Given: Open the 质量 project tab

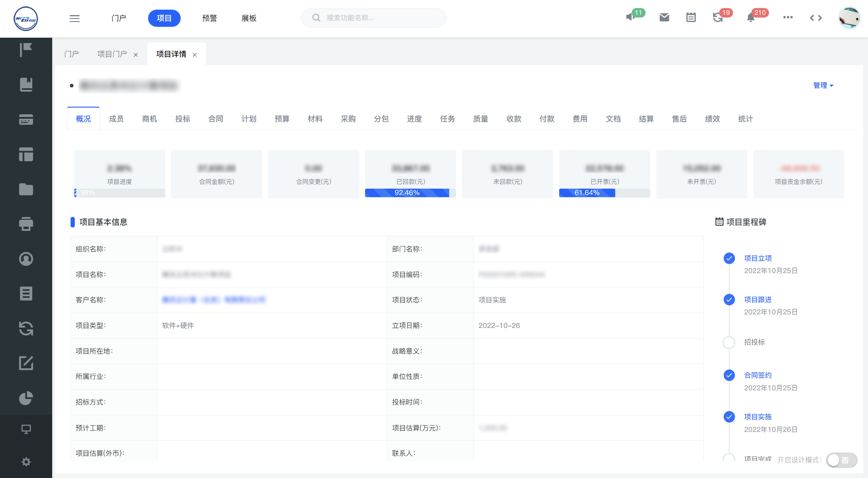Looking at the screenshot, I should (480, 119).
